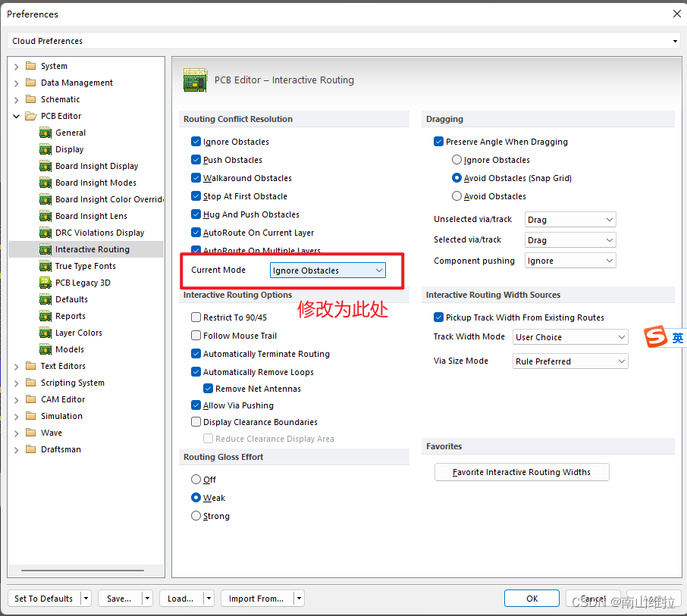
Task: Click the Models page icon
Action: click(45, 349)
